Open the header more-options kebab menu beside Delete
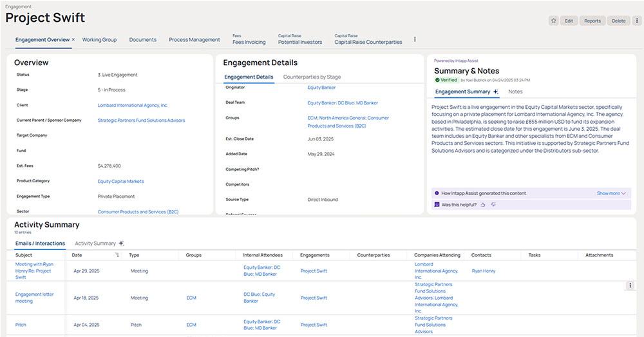The width and height of the screenshot is (644, 337). [x=637, y=21]
